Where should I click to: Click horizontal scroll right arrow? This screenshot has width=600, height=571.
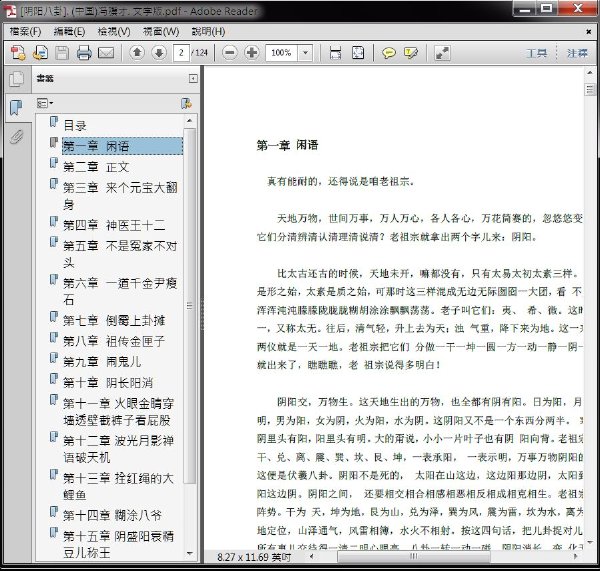[576, 556]
